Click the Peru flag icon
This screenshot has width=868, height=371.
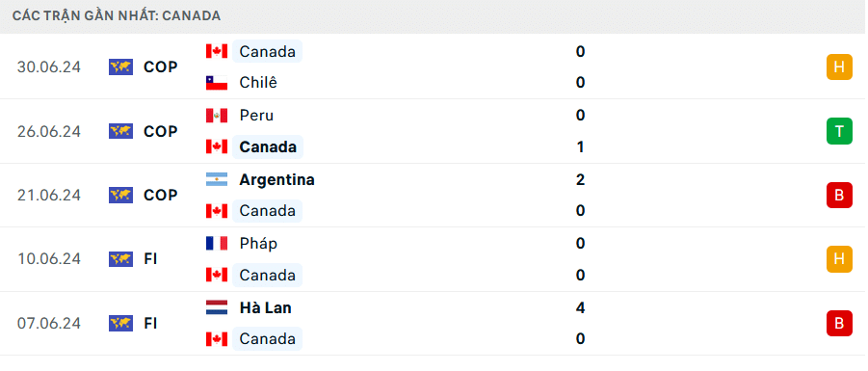click(x=217, y=116)
